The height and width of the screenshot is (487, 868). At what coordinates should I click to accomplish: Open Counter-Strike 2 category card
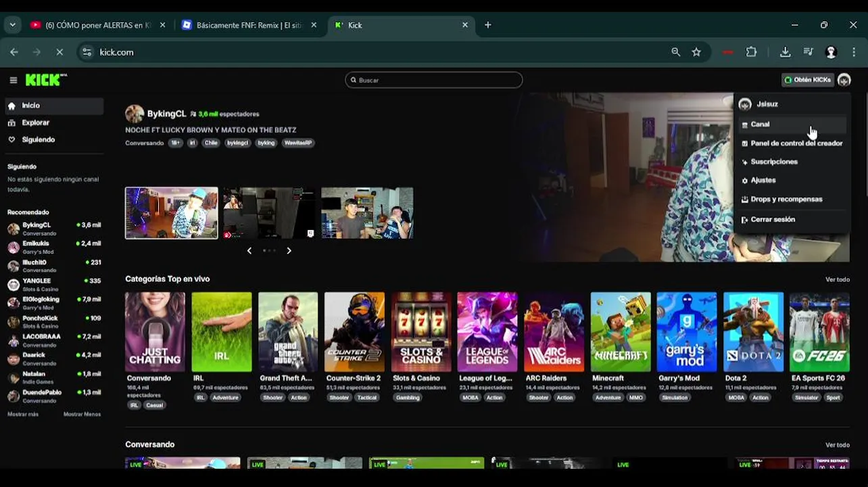(354, 332)
